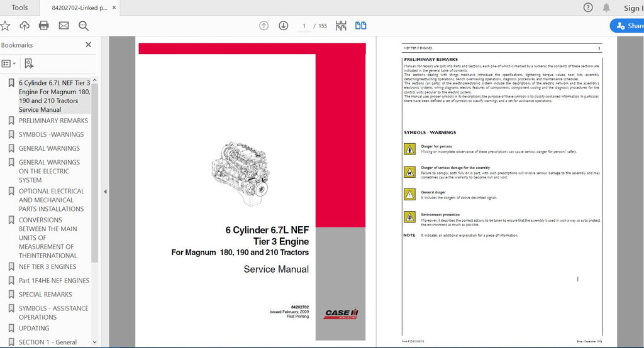
Task: Select the 84202702-Linked document tab
Action: 79,8
